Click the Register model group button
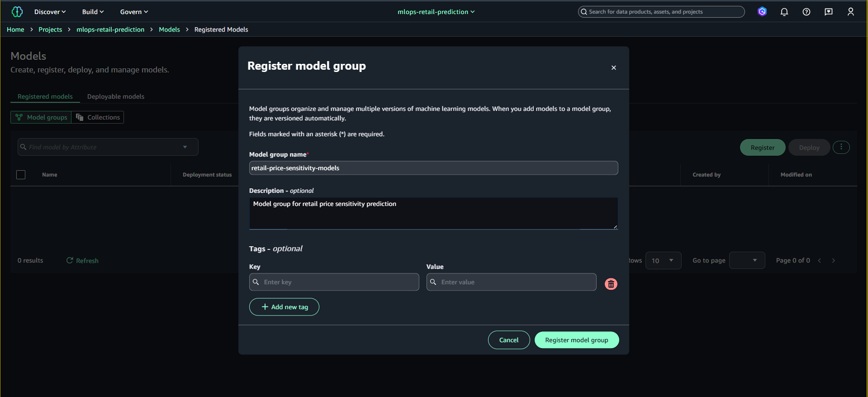Image resolution: width=868 pixels, height=397 pixels. click(x=576, y=340)
